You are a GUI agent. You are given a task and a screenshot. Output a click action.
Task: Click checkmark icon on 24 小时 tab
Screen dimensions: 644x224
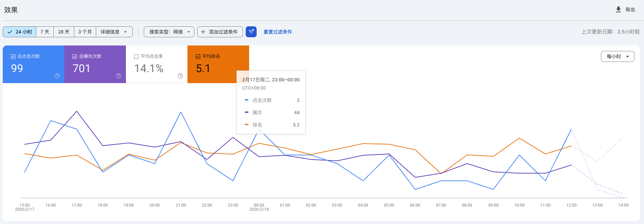10,32
